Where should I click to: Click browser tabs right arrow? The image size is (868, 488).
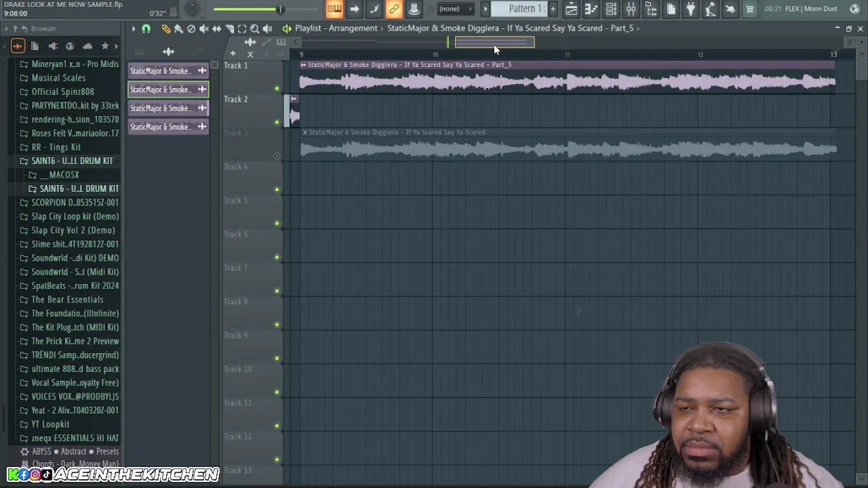click(117, 46)
